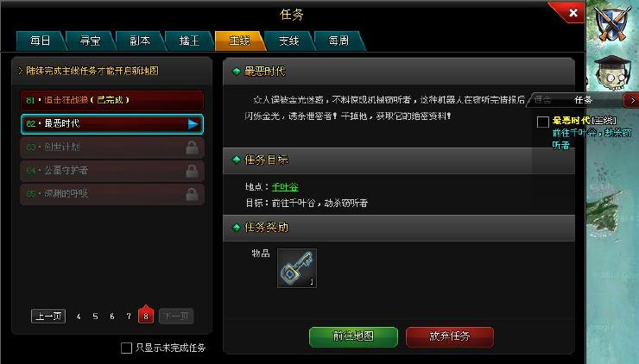The height and width of the screenshot is (364, 639).
Task: Enable 只显示未完成任务 checkbox
Action: (x=126, y=348)
